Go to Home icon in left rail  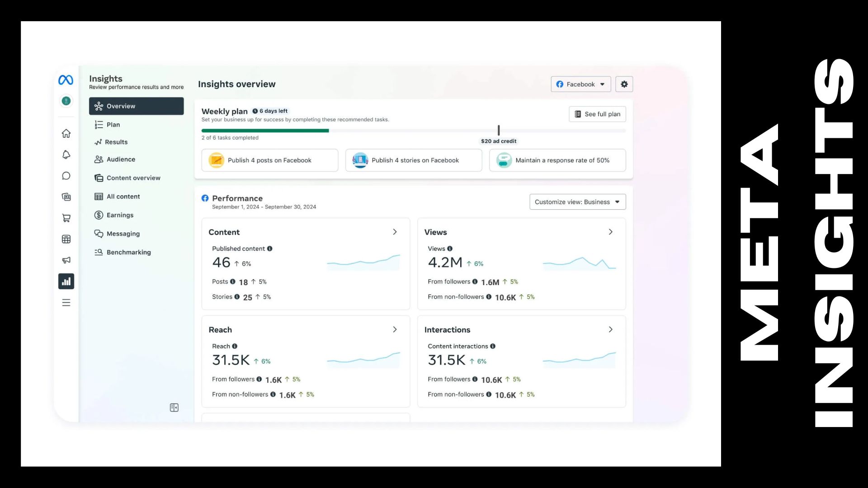pyautogui.click(x=66, y=133)
